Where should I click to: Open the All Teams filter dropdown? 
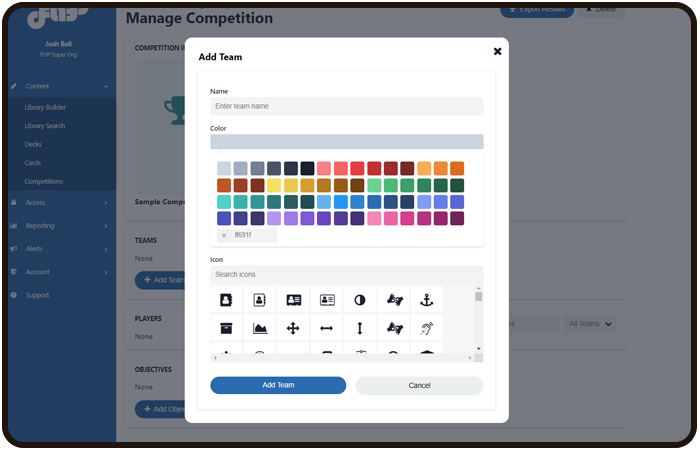[590, 324]
